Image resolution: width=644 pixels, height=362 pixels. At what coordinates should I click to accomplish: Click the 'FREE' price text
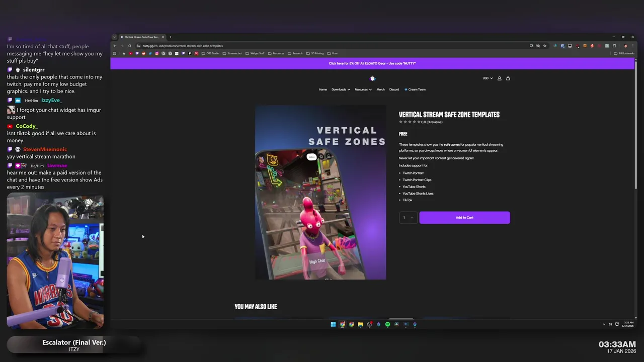[x=403, y=134]
